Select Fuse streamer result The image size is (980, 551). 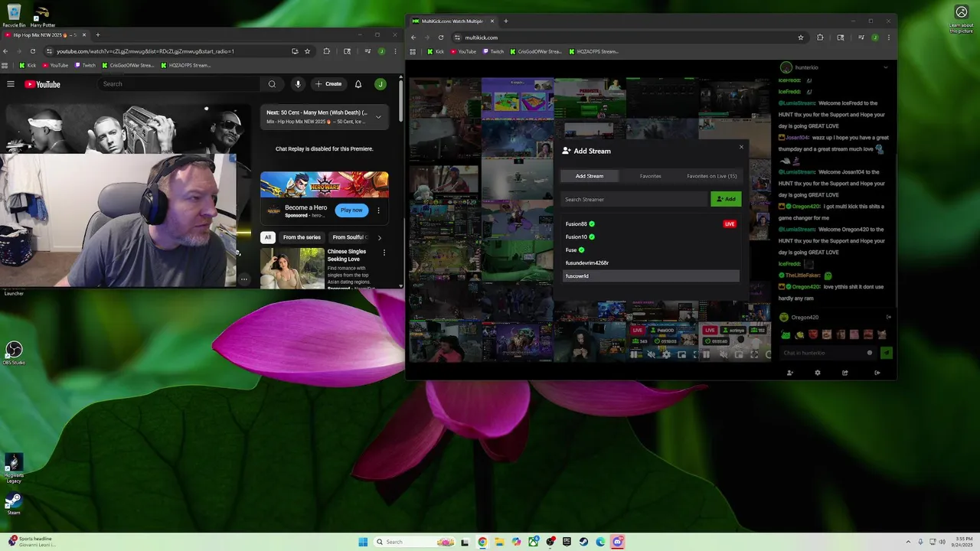(x=651, y=250)
